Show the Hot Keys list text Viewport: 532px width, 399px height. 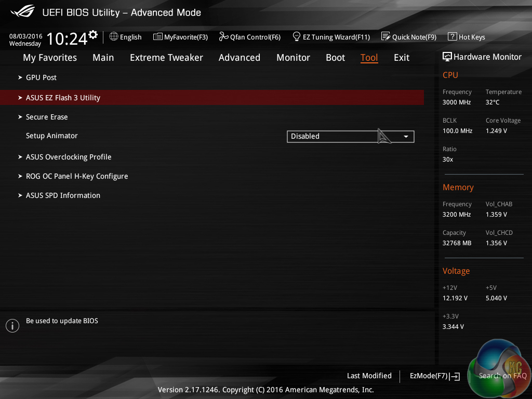coord(472,37)
